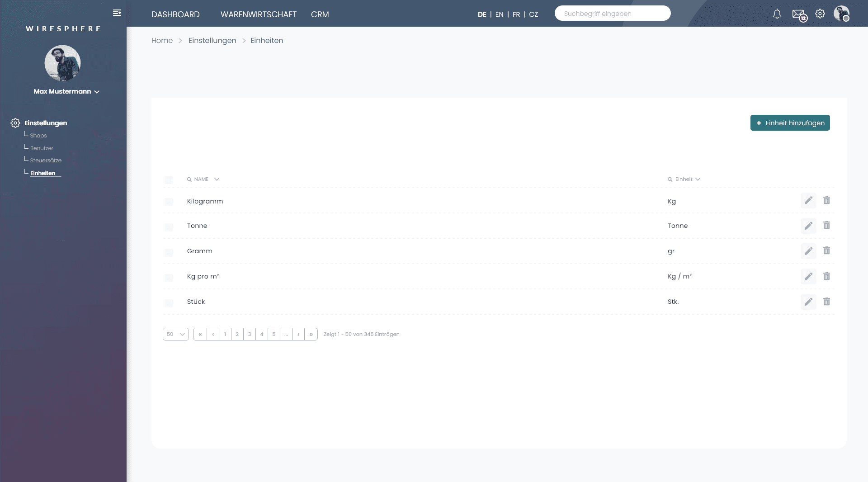Image resolution: width=868 pixels, height=482 pixels.
Task: Go to Steuersätze in the sidebar
Action: pyautogui.click(x=46, y=161)
